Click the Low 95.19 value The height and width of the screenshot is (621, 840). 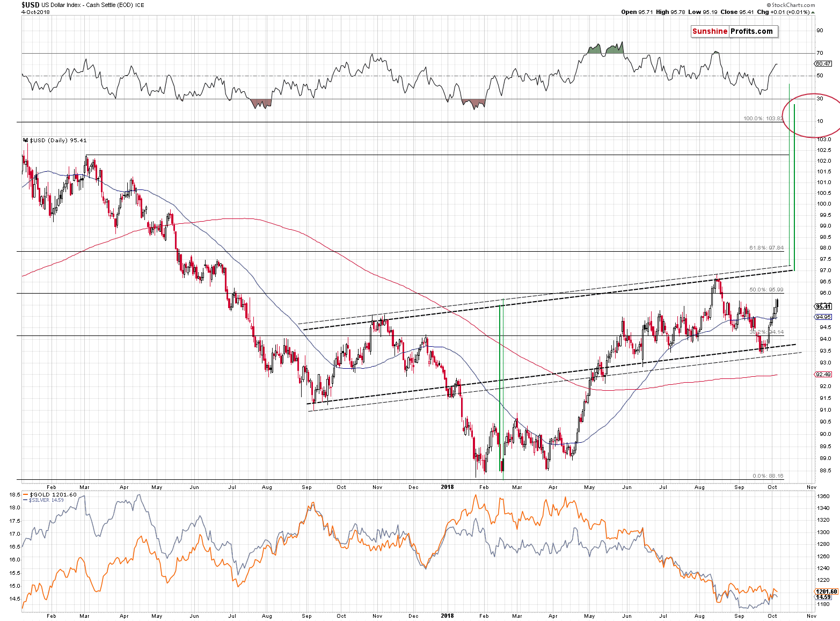(703, 12)
